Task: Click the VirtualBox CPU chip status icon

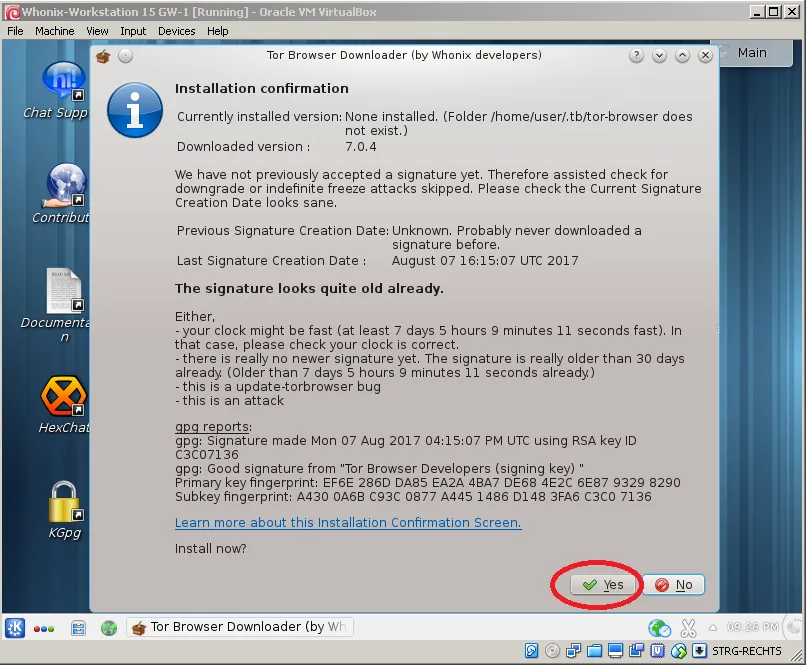Action: pos(657,651)
